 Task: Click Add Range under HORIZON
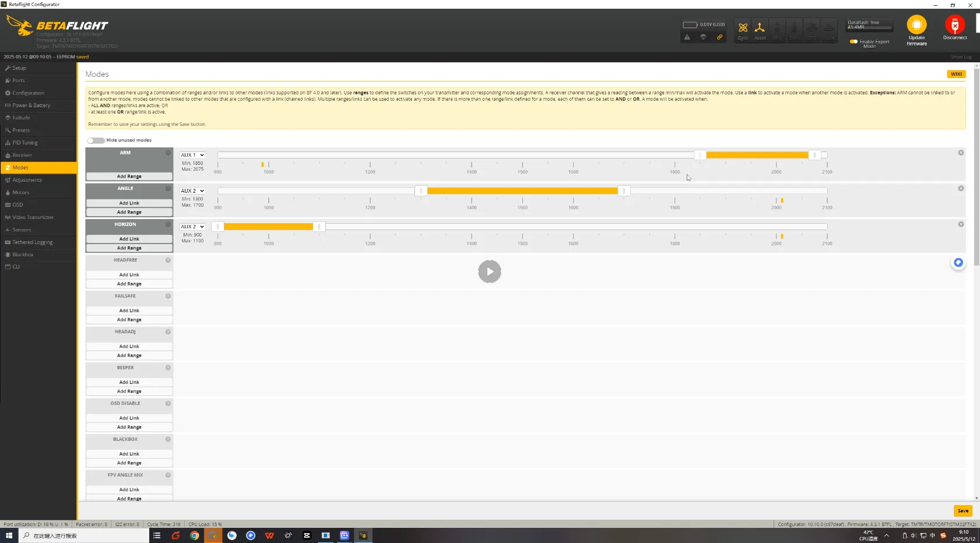pos(129,248)
